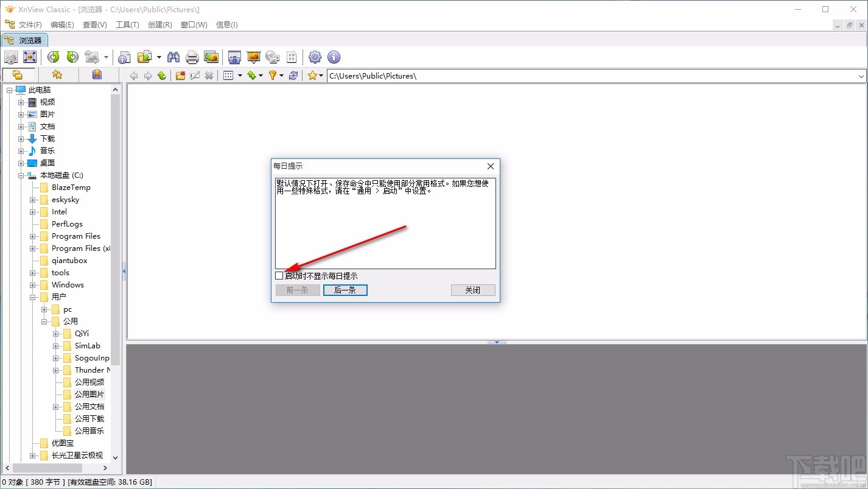
Task: Close the 每日提示 dialog with X
Action: (491, 166)
